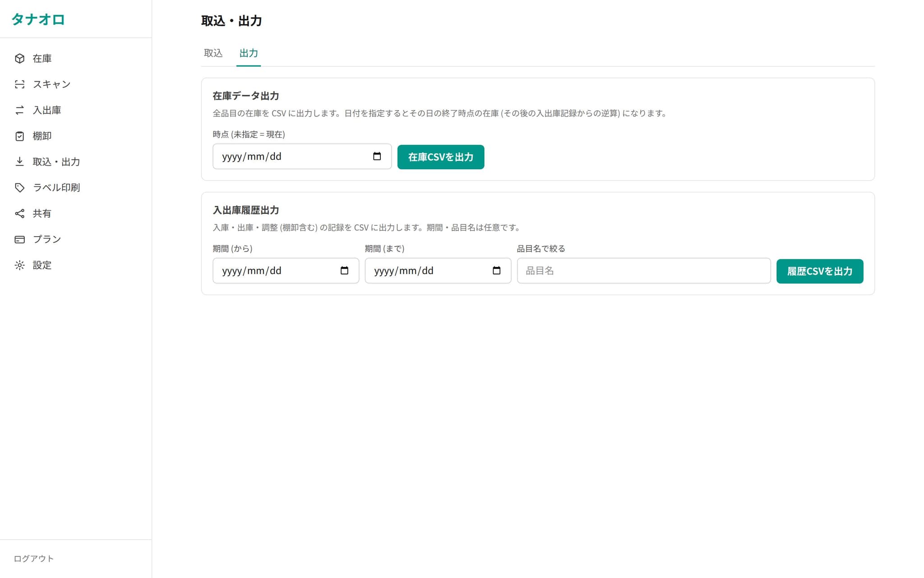Click the プラン card icon
Viewport: 924px width, 578px height.
coord(19,239)
